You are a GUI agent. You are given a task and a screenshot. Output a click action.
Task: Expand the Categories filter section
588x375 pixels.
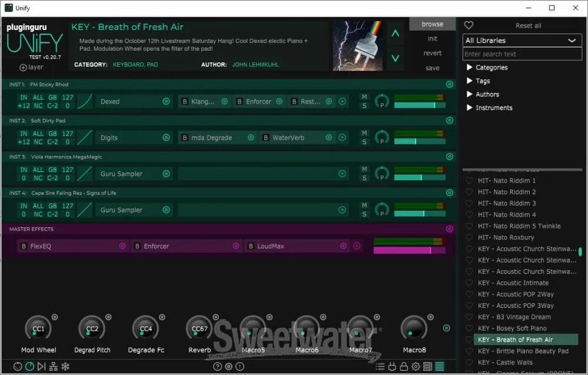(470, 68)
